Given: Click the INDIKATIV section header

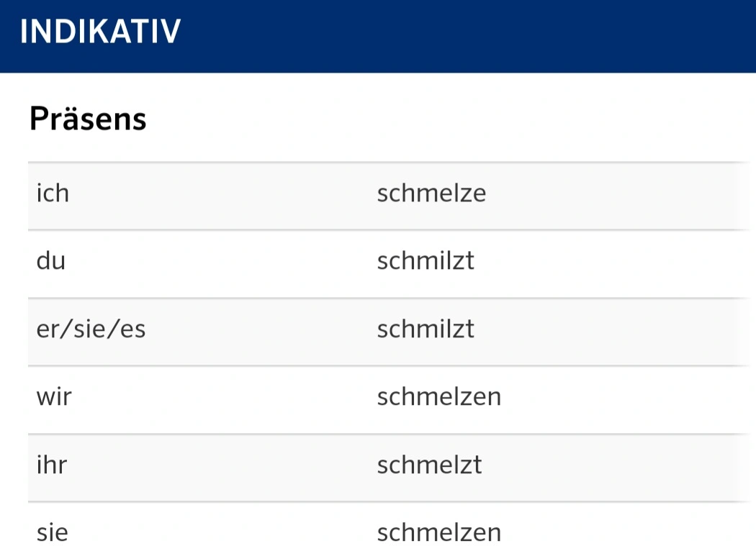Looking at the screenshot, I should pos(100,32).
